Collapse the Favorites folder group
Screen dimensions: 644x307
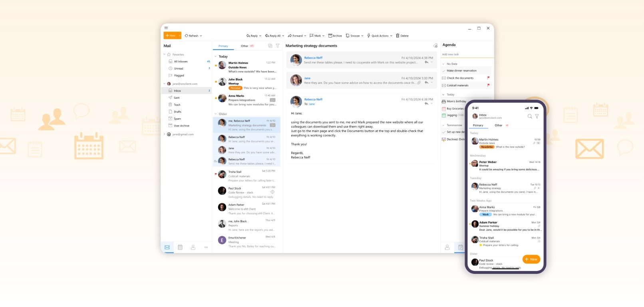[x=164, y=54]
